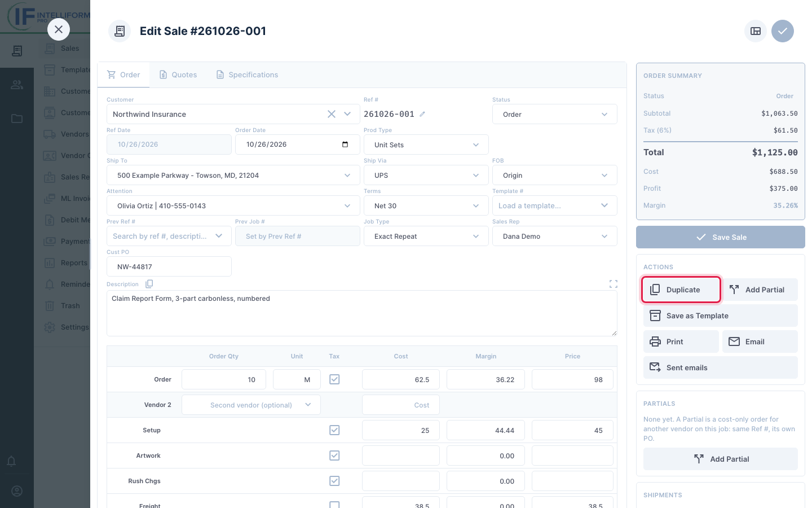This screenshot has width=812, height=508.
Task: Email the sale
Action: pos(760,341)
